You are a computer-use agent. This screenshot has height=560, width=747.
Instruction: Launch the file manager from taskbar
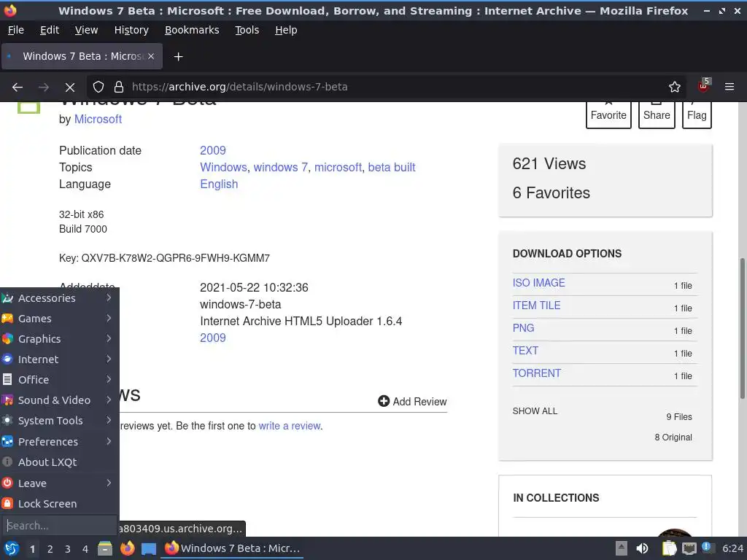[105, 548]
